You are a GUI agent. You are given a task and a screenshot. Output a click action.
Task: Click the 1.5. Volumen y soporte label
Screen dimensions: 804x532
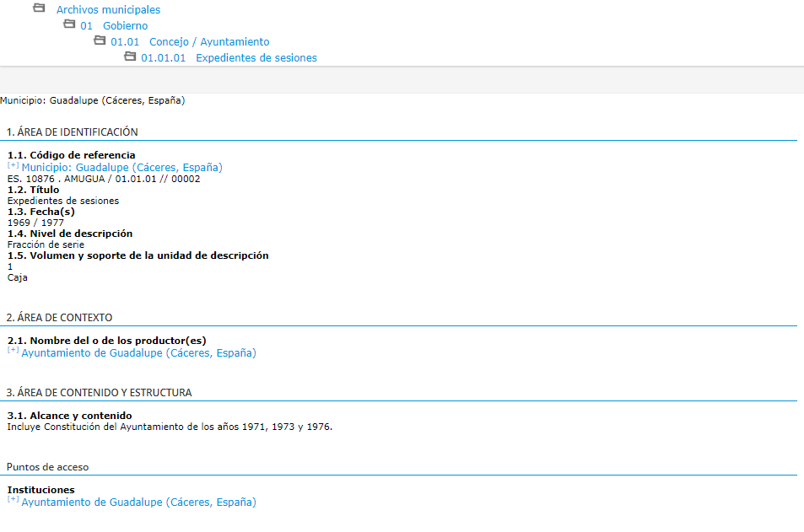pyautogui.click(x=138, y=255)
